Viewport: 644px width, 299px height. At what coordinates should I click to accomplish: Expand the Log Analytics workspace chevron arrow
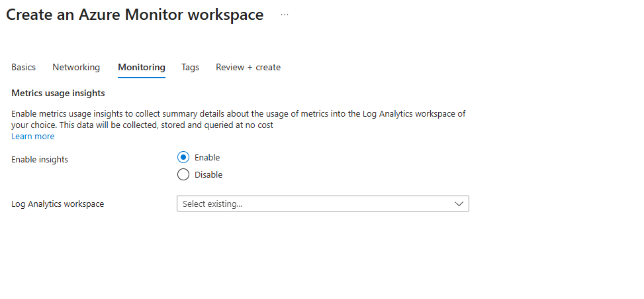click(459, 204)
